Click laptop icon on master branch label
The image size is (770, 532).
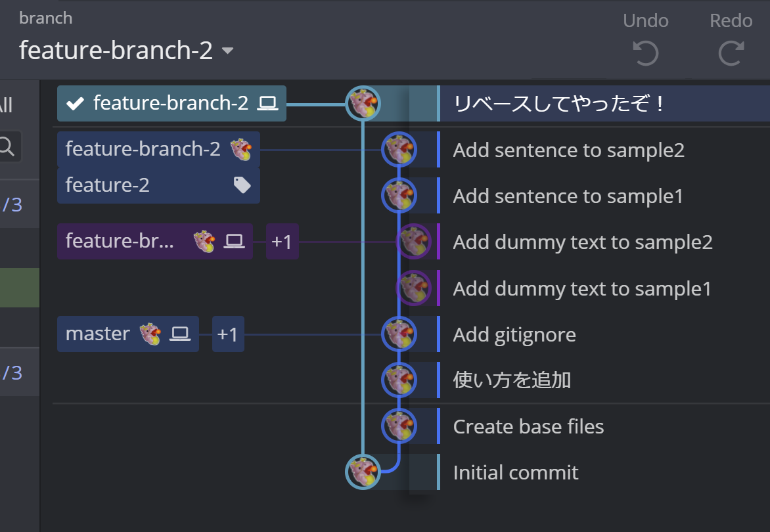pos(179,334)
